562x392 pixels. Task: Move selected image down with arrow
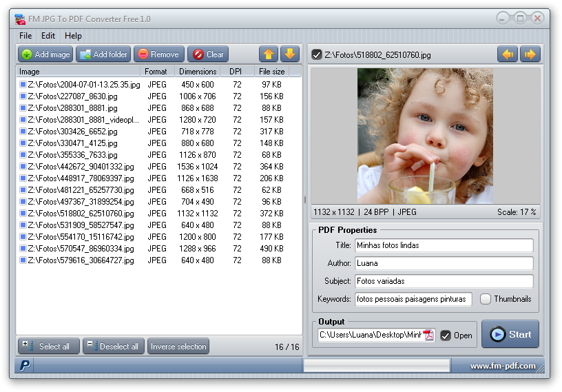point(290,54)
